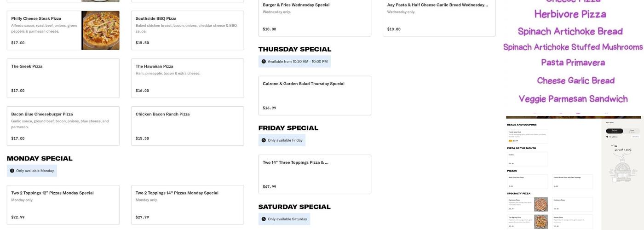Open the Philly Cheese Steak Pizza photo

point(100,30)
